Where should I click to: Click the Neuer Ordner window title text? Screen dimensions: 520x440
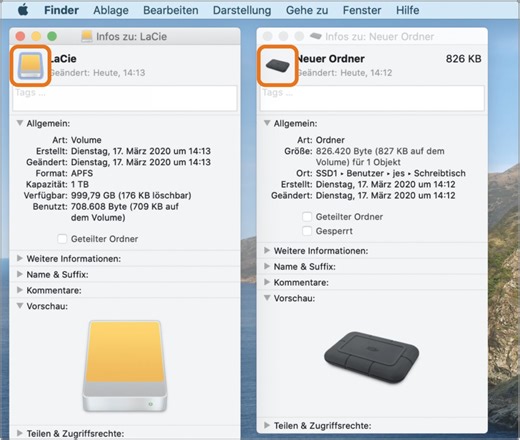point(380,36)
